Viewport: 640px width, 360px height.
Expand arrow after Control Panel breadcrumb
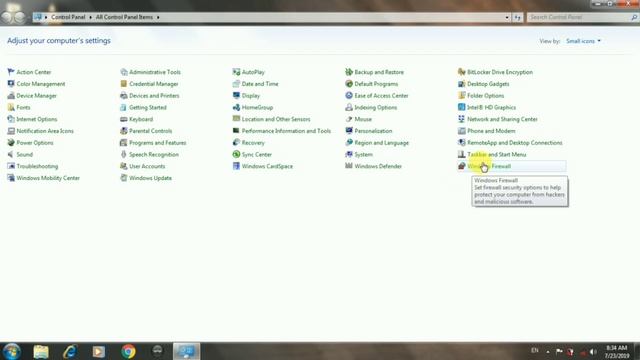click(x=90, y=17)
